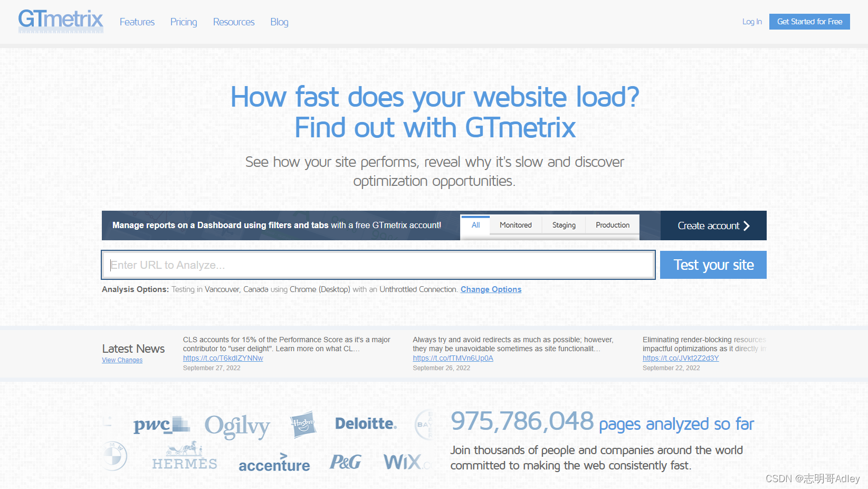
Task: Click the Always try and avoid redirects text
Action: (513, 344)
